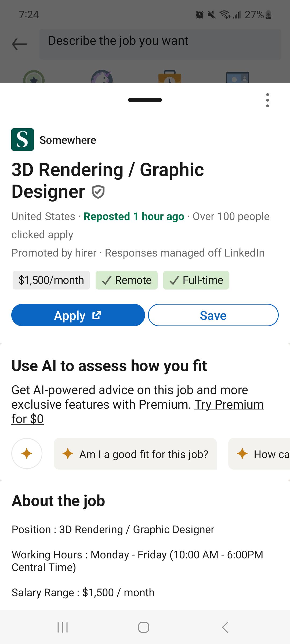The height and width of the screenshot is (644, 290).
Task: Tap the bottom sheet drag handle
Action: click(145, 100)
